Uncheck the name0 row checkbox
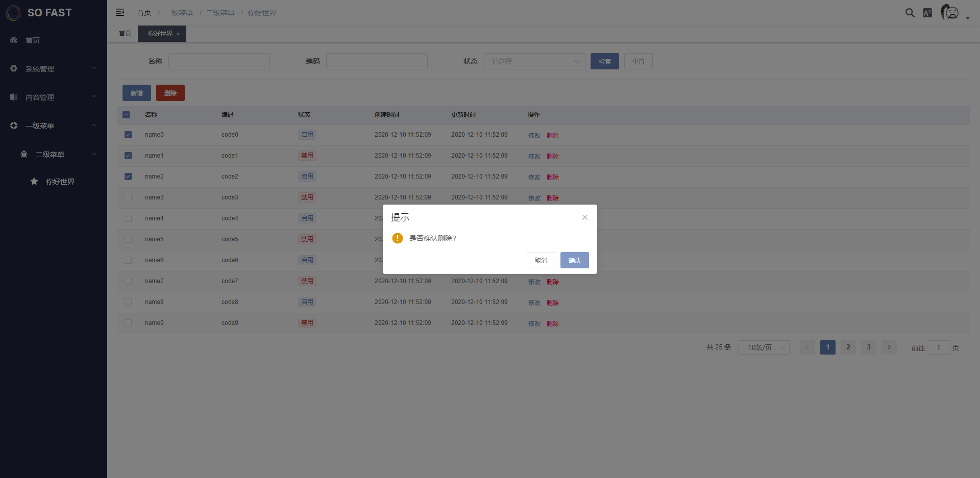Image resolution: width=980 pixels, height=478 pixels. [x=128, y=135]
